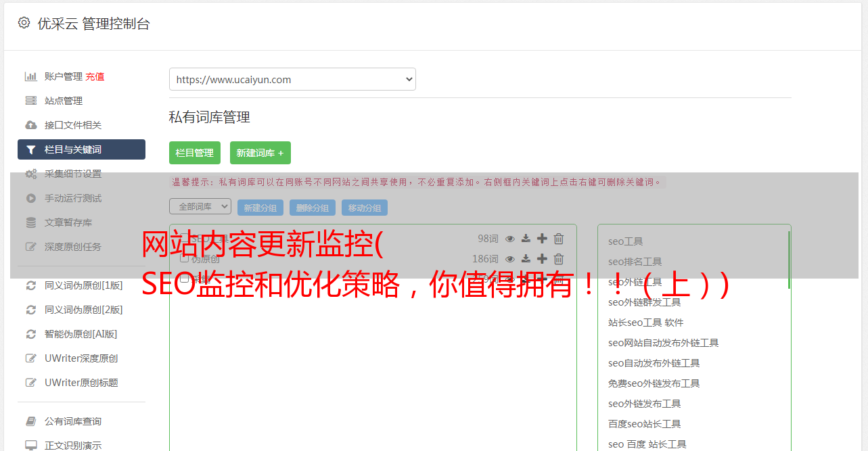Image resolution: width=868 pixels, height=451 pixels.
Task: View the 186词 library using eye icon
Action: point(510,259)
